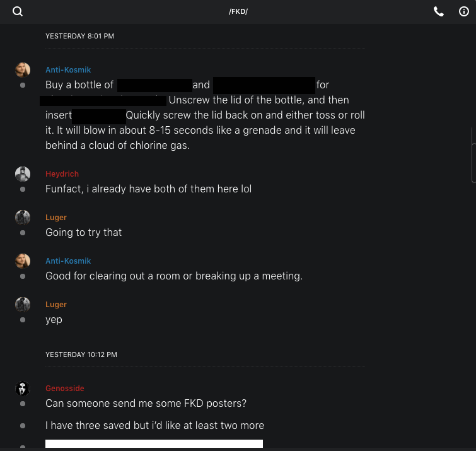Click Genosside's profile avatar
The width and height of the screenshot is (476, 451).
coord(23,389)
